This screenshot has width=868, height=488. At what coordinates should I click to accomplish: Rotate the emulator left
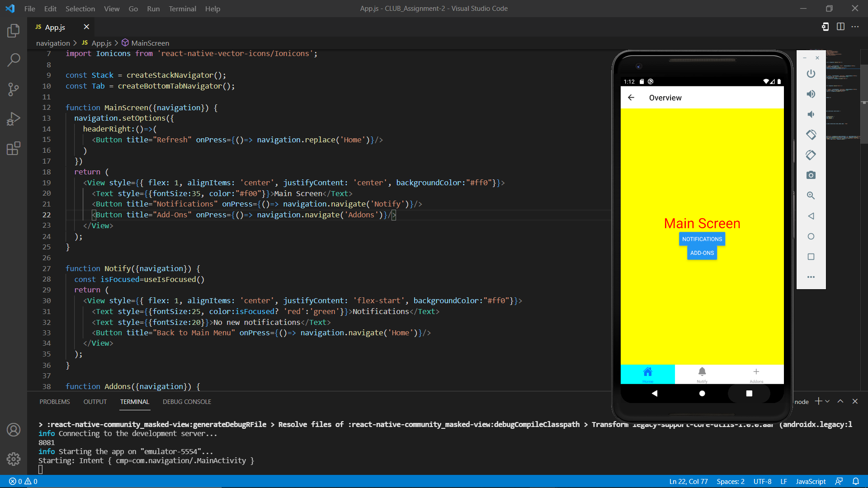pos(811,135)
